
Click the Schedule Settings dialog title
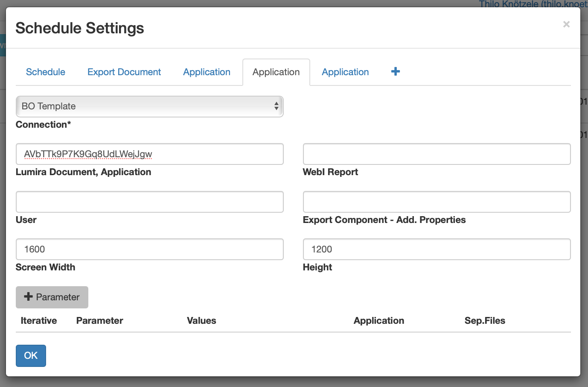[x=80, y=28]
